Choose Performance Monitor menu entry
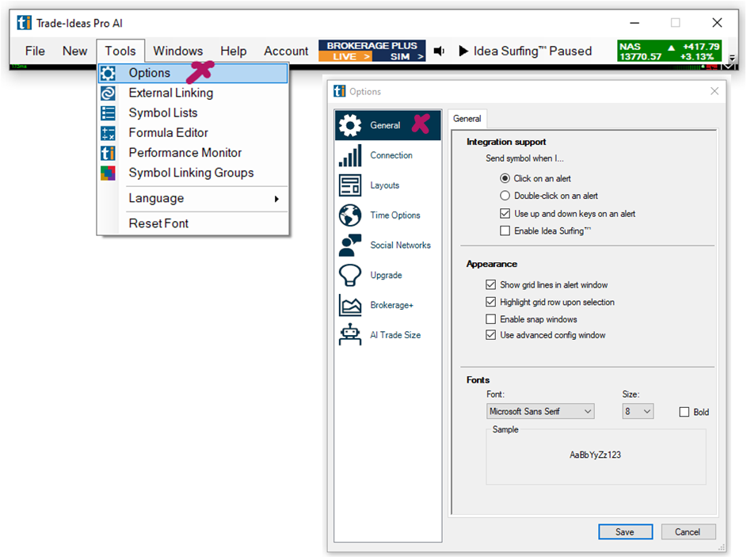This screenshot has width=747, height=560. [x=193, y=153]
